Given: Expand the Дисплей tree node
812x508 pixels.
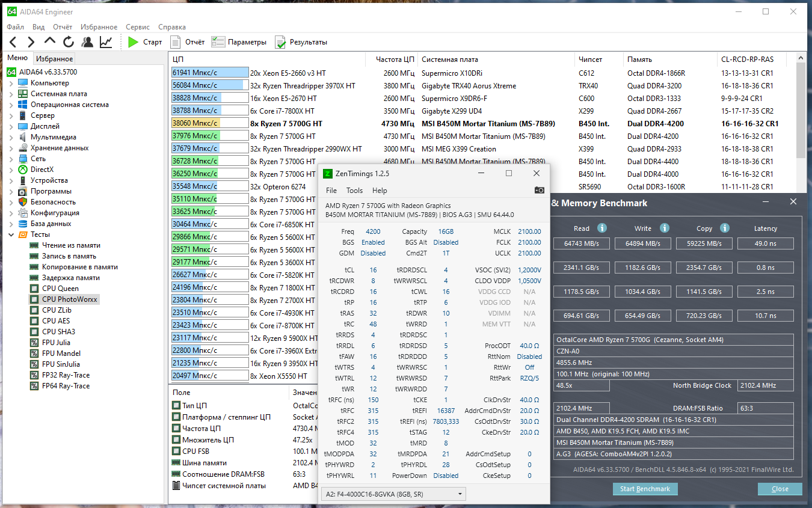Looking at the screenshot, I should (11, 126).
